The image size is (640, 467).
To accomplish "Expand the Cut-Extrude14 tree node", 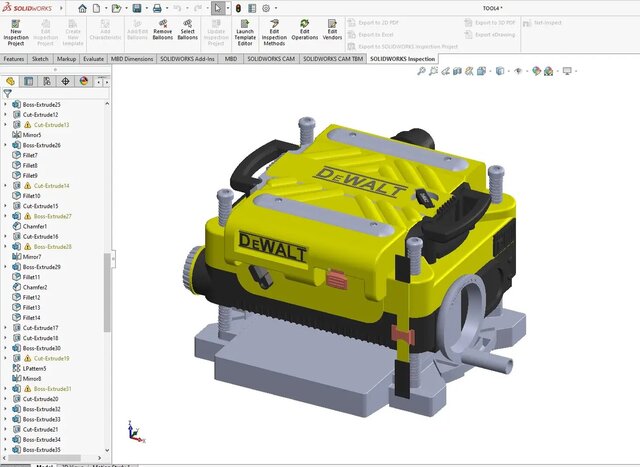I will (x=5, y=186).
